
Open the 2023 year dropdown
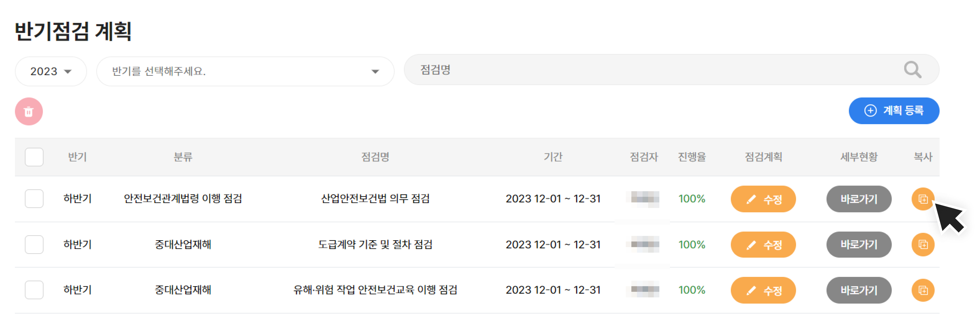point(51,72)
